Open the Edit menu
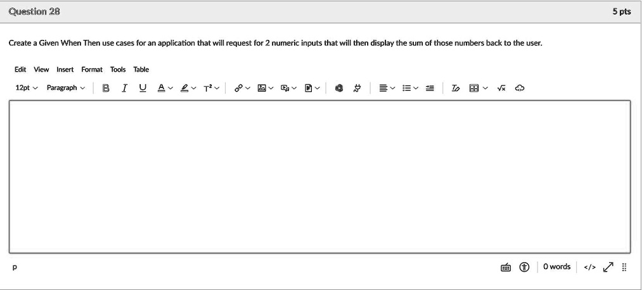644x290 pixels. pos(20,69)
